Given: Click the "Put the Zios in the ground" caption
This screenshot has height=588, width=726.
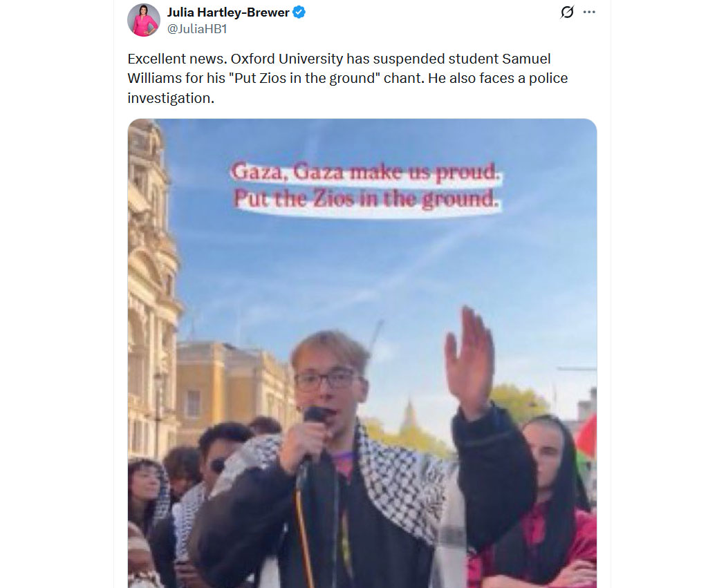Looking at the screenshot, I should 366,199.
